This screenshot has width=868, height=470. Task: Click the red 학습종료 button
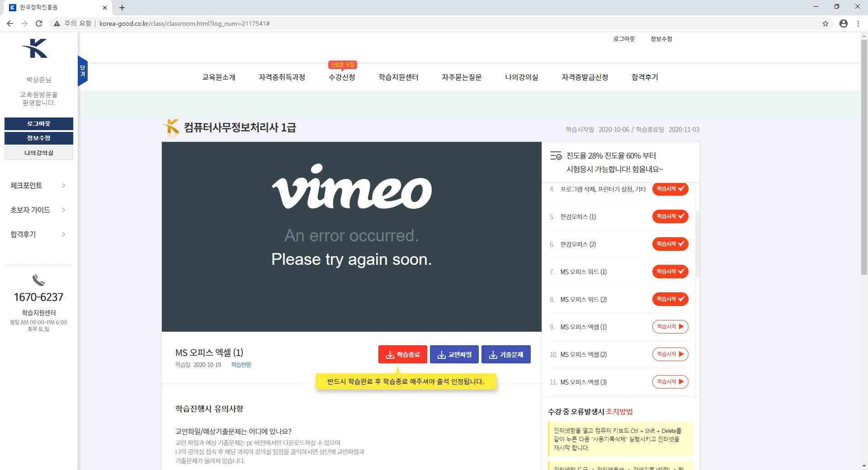click(x=403, y=355)
